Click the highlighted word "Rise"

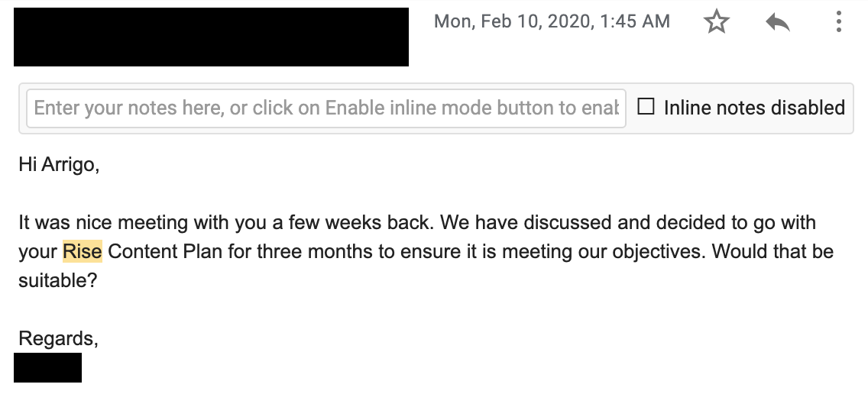pos(83,252)
